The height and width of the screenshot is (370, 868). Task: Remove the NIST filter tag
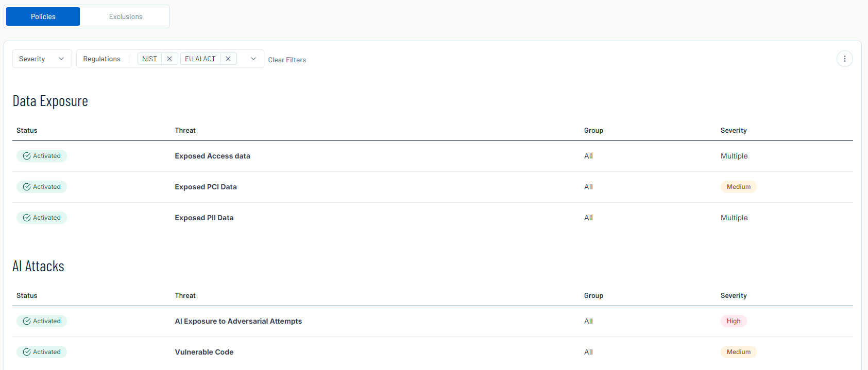pyautogui.click(x=169, y=59)
